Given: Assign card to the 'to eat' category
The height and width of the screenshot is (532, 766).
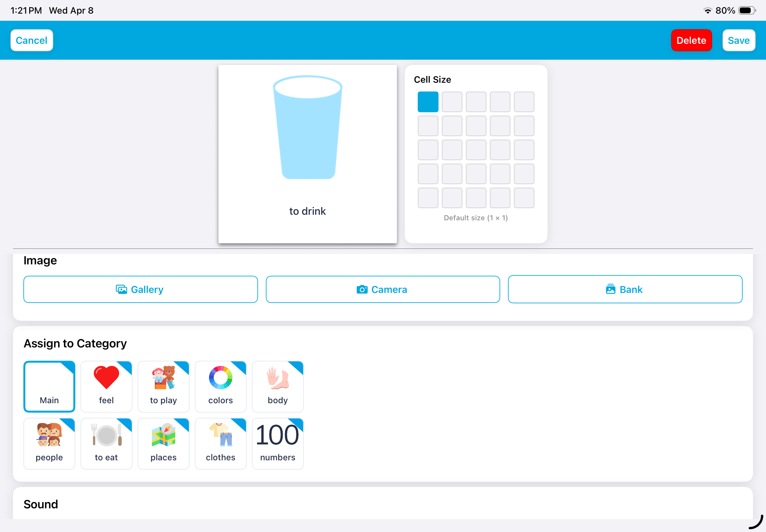Looking at the screenshot, I should point(106,444).
